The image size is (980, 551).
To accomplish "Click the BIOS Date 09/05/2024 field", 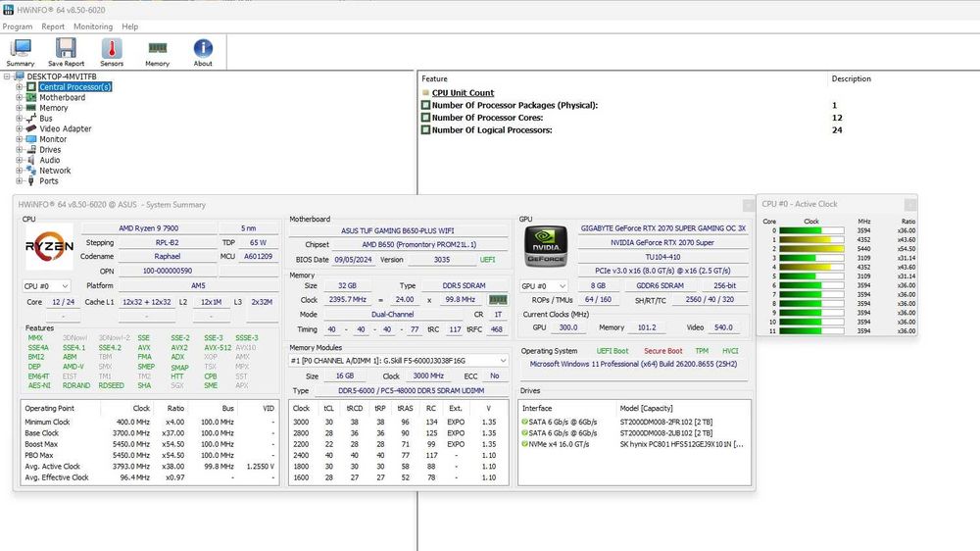I will coord(353,260).
